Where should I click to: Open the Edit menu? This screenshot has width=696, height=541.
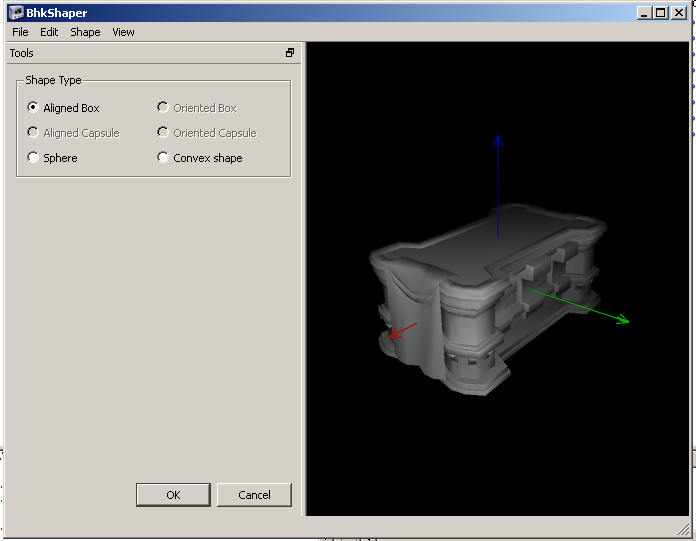(x=49, y=32)
